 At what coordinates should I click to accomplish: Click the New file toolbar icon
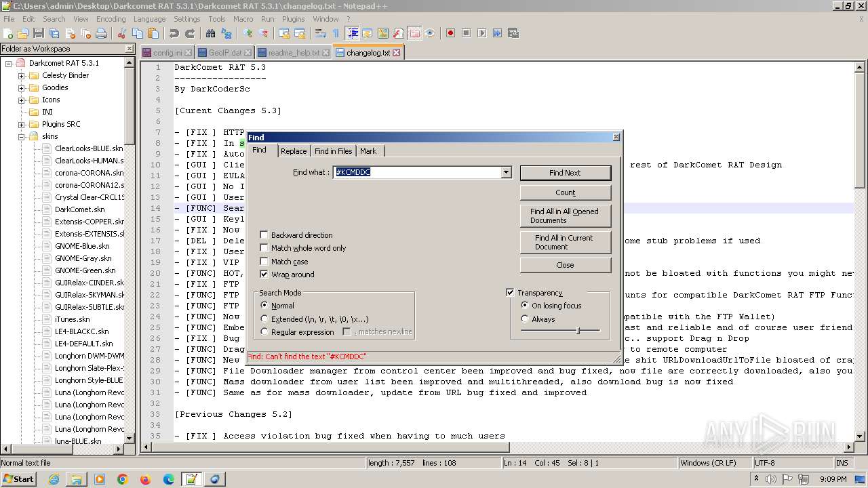coord(8,33)
